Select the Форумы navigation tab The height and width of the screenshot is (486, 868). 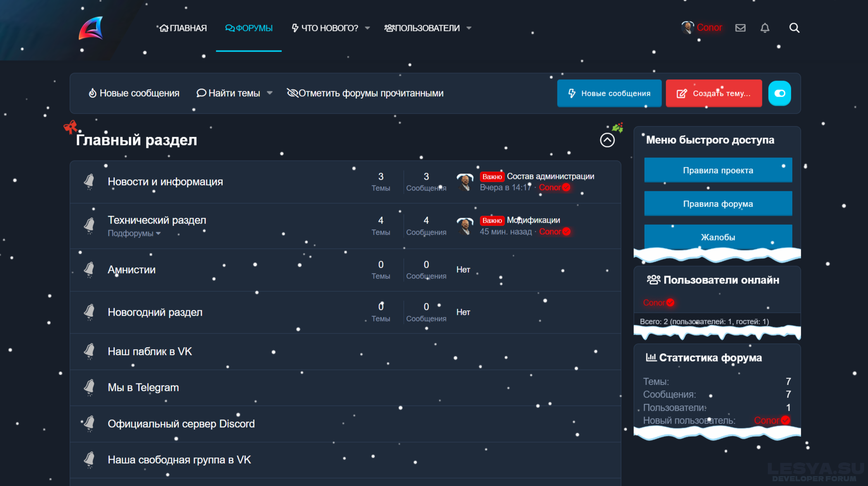(249, 28)
